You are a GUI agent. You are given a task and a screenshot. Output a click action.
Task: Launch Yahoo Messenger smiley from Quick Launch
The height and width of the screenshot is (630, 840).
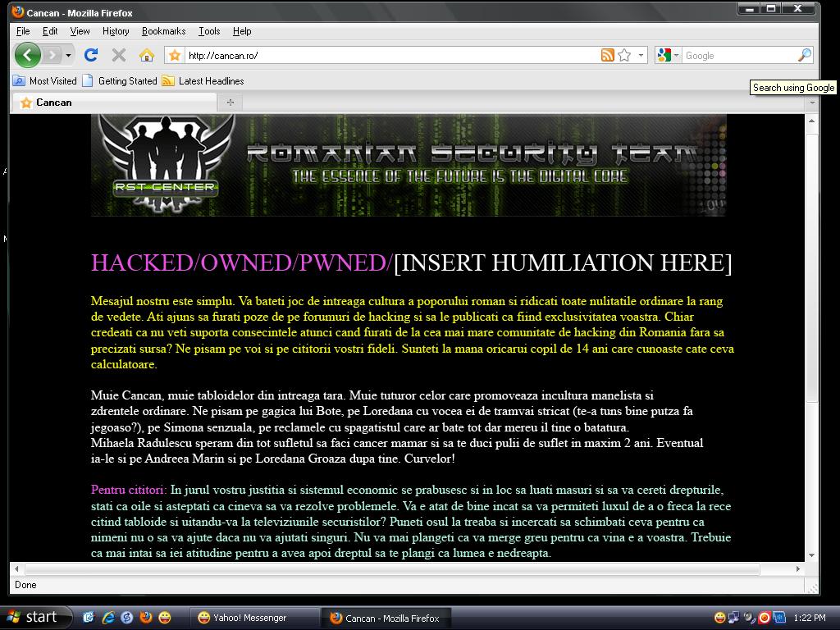tap(164, 618)
